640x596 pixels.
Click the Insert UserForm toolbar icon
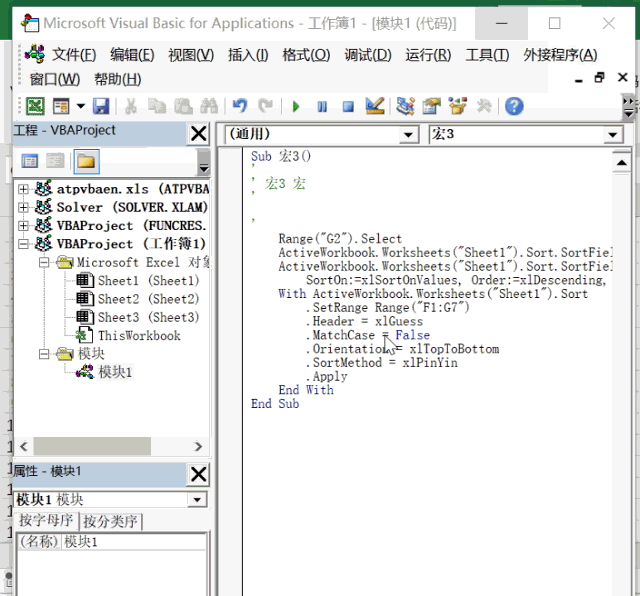tap(61, 107)
